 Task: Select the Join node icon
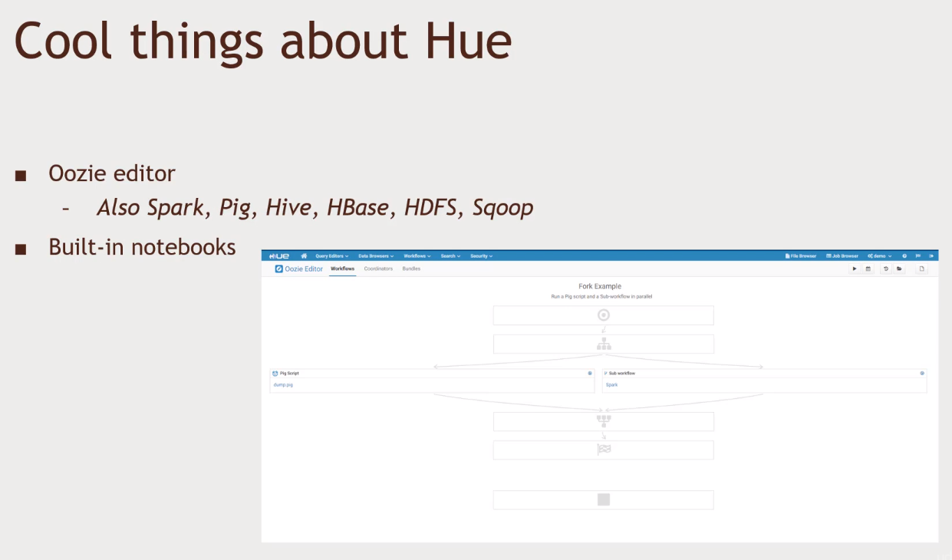pos(604,421)
